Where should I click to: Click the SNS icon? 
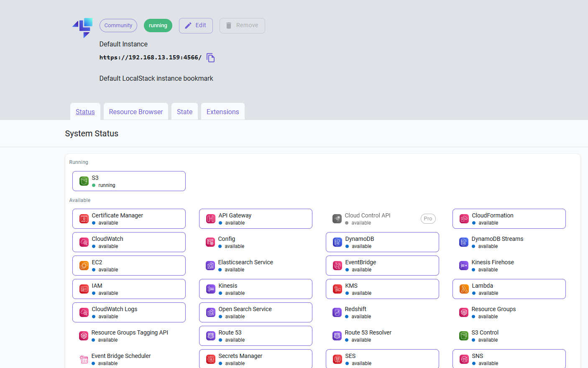pyautogui.click(x=464, y=359)
